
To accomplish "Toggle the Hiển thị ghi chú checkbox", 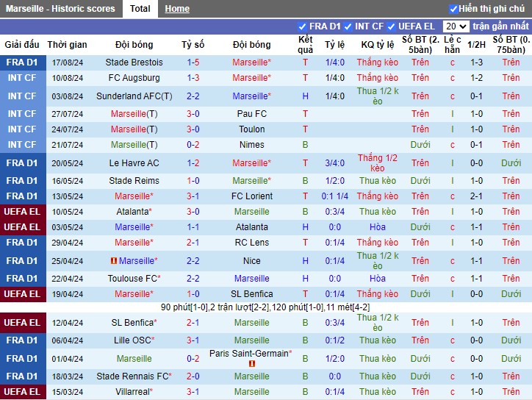I will tap(453, 9).
